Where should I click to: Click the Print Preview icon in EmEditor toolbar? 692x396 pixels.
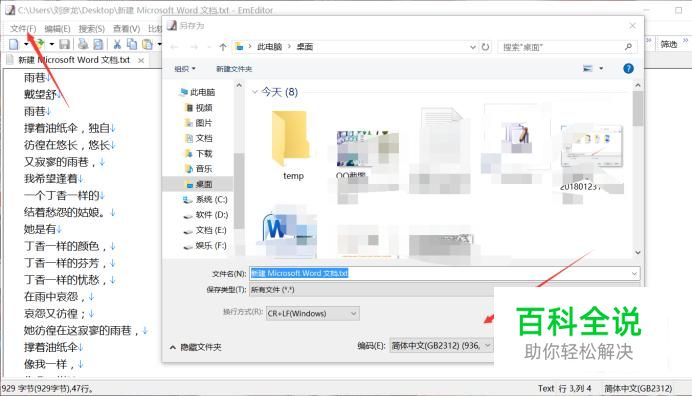pos(98,44)
